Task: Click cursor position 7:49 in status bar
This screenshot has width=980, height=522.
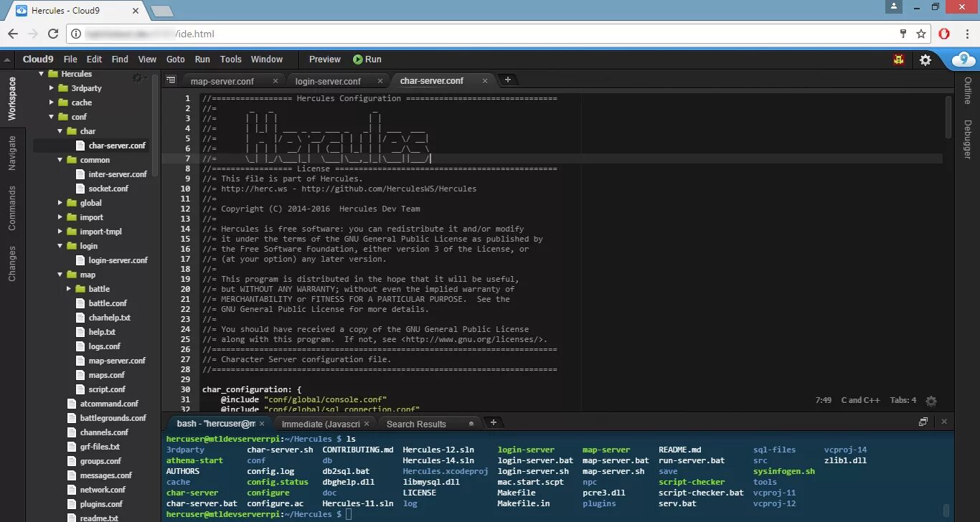Action: tap(824, 400)
